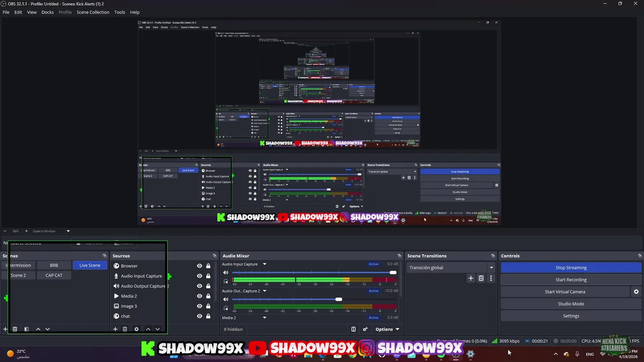Hide the Audio Output Capture 2 source
Viewport: 644px width, 362px height.
(x=199, y=286)
